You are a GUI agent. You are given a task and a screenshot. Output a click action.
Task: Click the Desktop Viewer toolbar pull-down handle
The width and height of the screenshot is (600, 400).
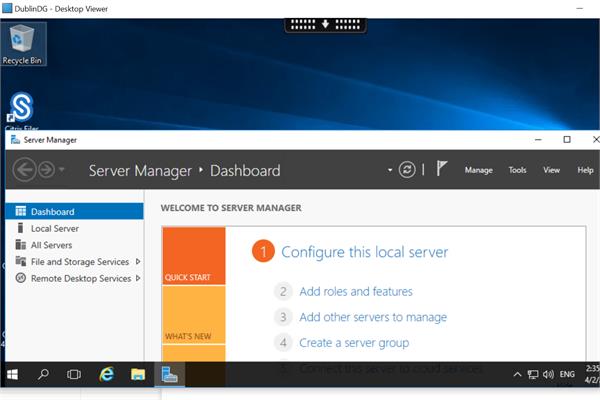coord(325,25)
